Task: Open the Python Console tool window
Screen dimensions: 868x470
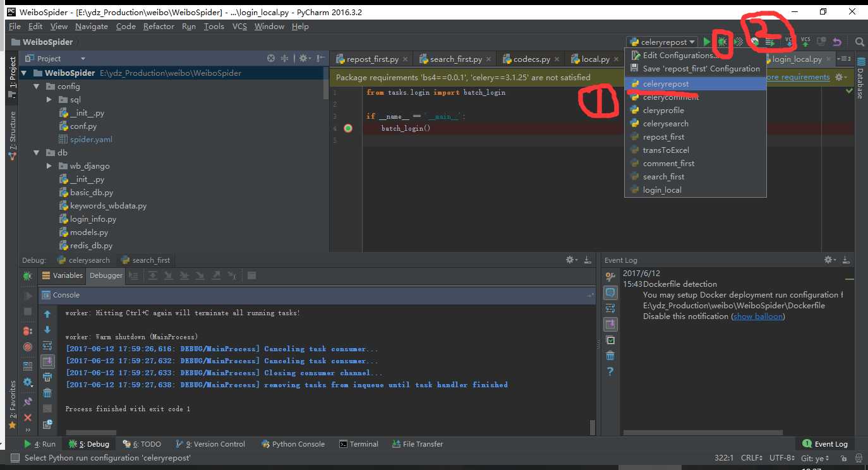Action: point(292,444)
